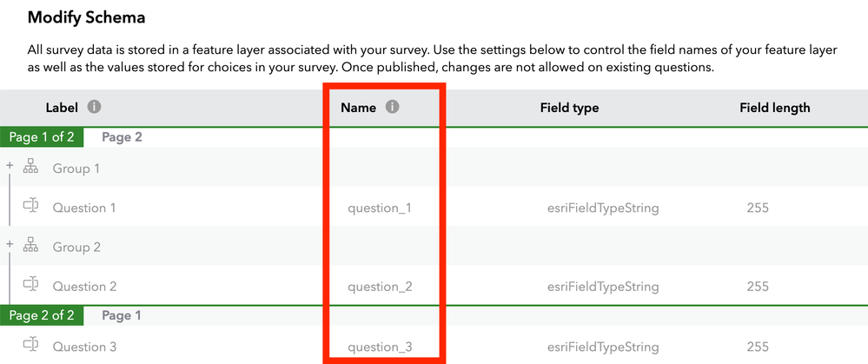The width and height of the screenshot is (868, 364).
Task: Select the Question 3 label row
Action: [84, 347]
